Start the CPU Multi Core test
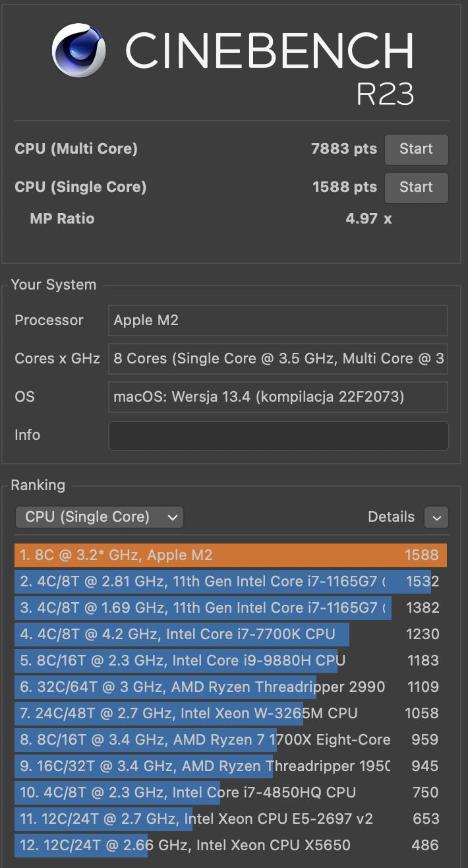 coord(416,149)
